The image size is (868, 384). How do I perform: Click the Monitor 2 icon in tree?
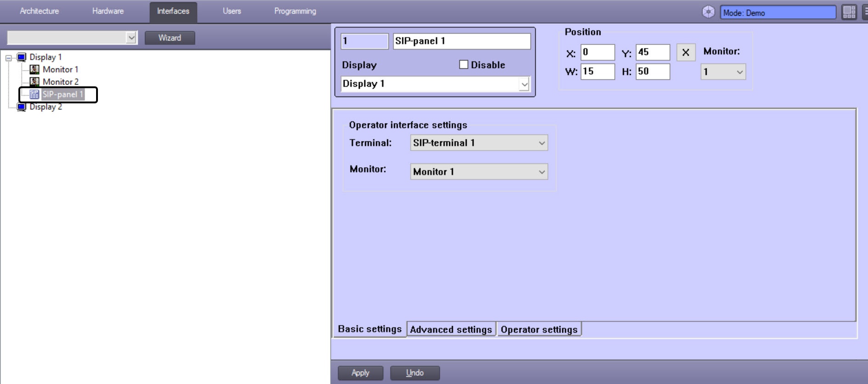pyautogui.click(x=34, y=82)
